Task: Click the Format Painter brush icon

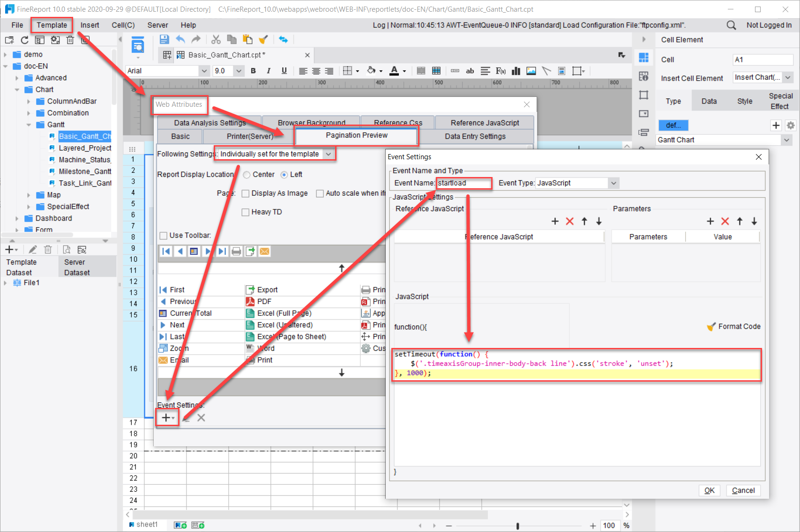Action: (x=263, y=39)
